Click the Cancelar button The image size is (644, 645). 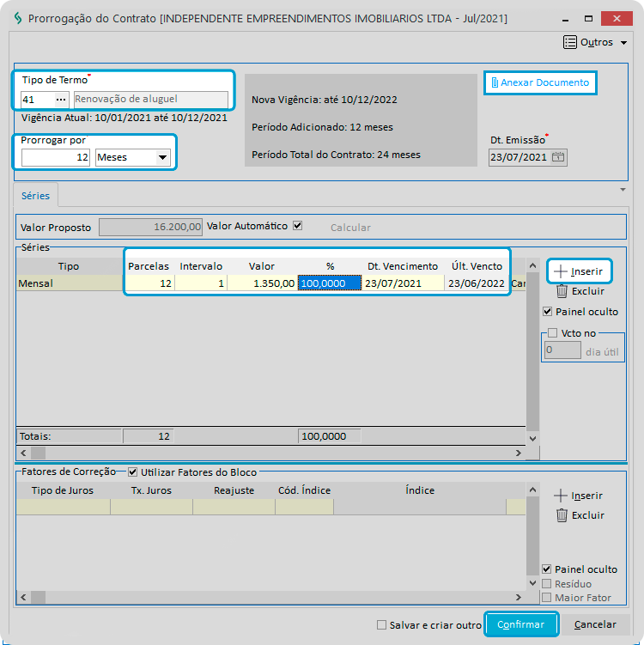tap(595, 625)
